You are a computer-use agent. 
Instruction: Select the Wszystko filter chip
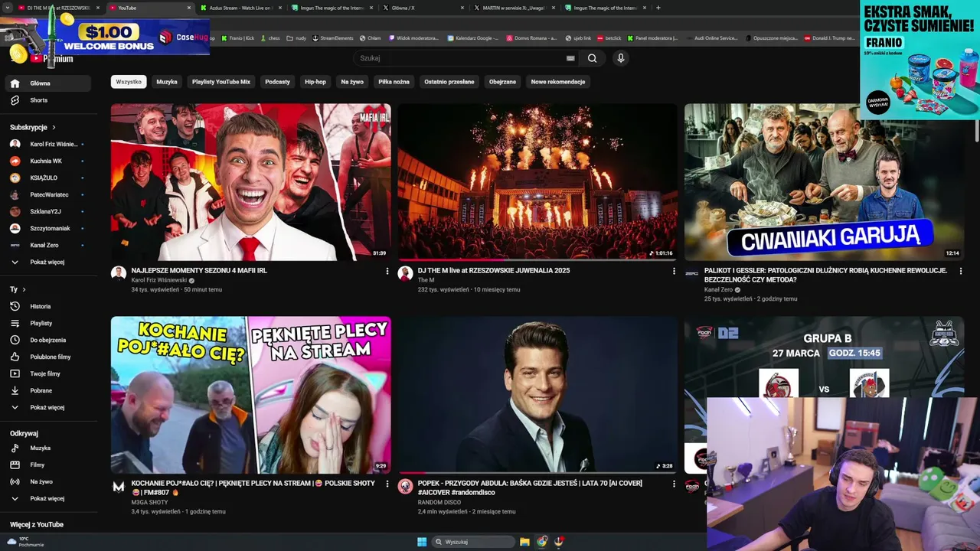129,82
